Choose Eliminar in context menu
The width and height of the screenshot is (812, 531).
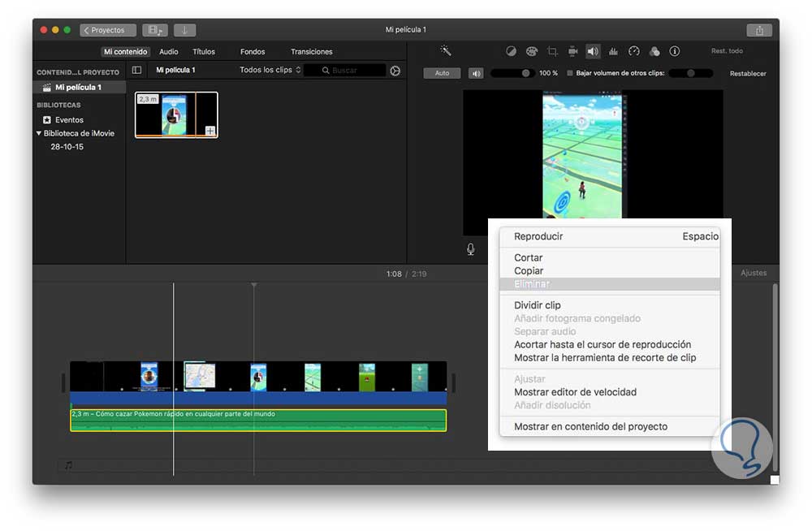[x=610, y=284]
